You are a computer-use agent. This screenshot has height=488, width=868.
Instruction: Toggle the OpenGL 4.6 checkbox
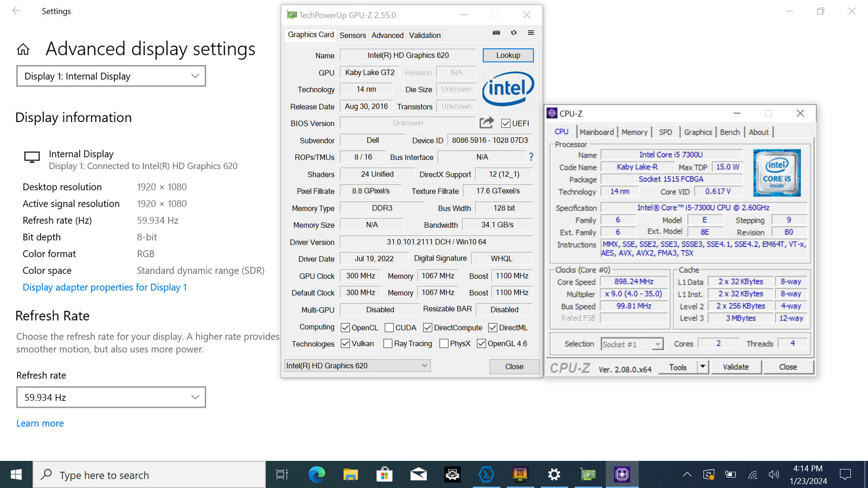click(x=481, y=343)
